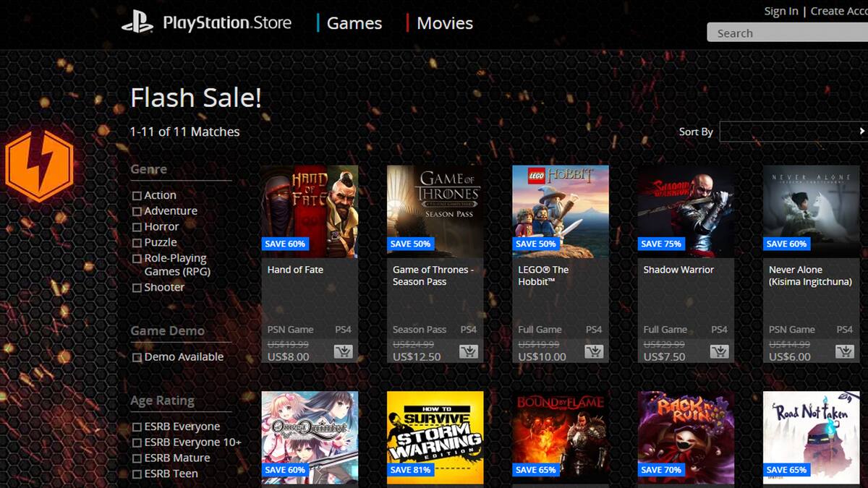Click the US$7.50 Shadow Warrior price

click(665, 356)
